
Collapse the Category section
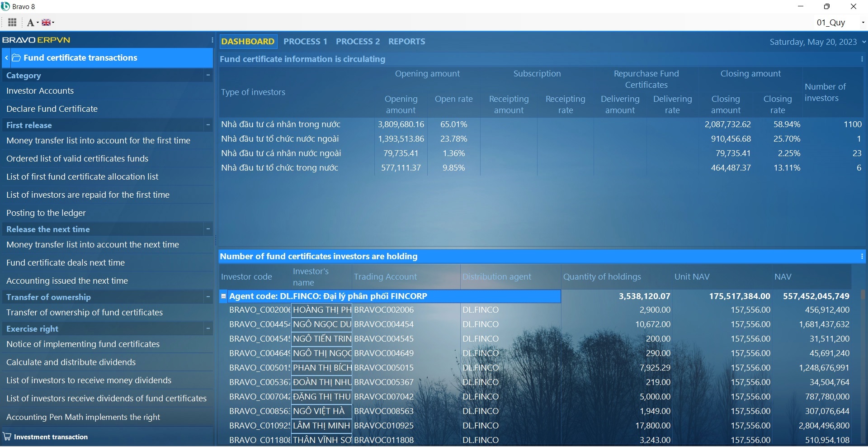[208, 75]
